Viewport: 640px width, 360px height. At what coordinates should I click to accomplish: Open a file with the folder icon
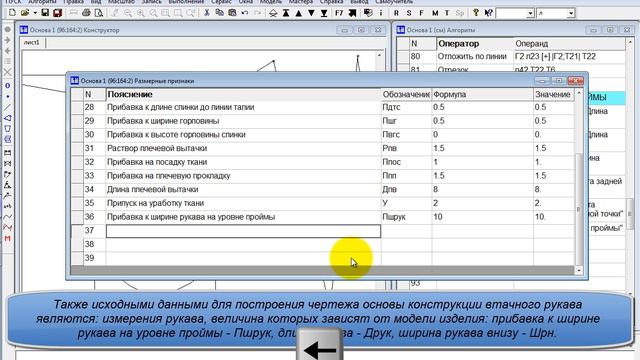pyautogui.click(x=25, y=13)
